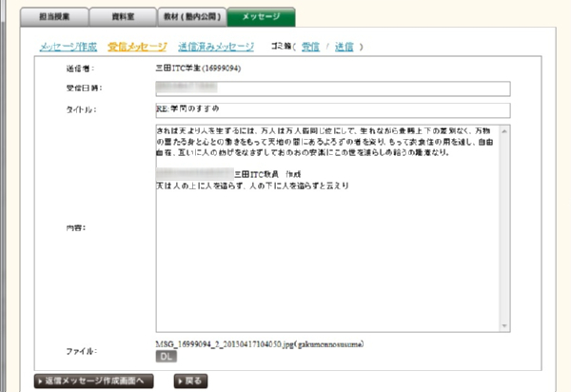Open ゴミ箱 送信 trash link
Screen dimensions: 571x392
tap(345, 47)
